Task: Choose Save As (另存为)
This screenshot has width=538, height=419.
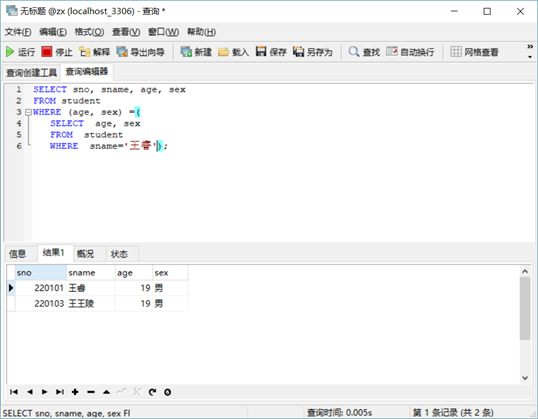Action: tap(298, 52)
